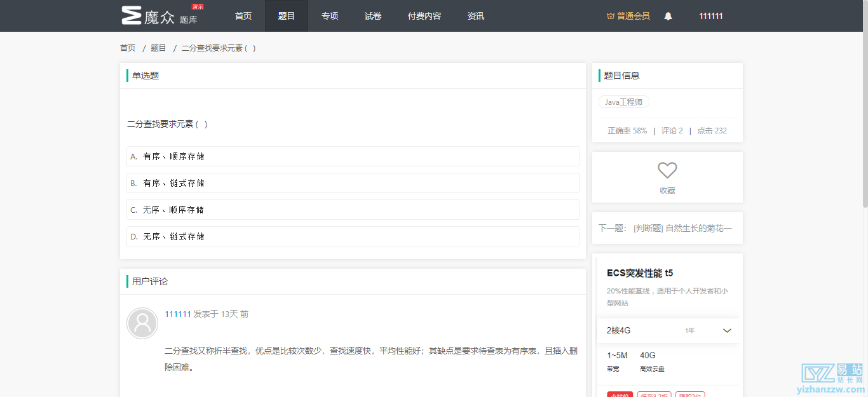Toggle the 收藏 heart favorite icon
Viewport: 868px width, 397px height.
coord(667,170)
